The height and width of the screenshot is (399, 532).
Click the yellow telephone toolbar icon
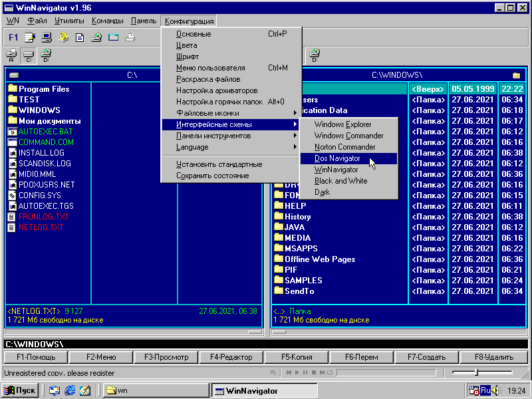(63, 37)
